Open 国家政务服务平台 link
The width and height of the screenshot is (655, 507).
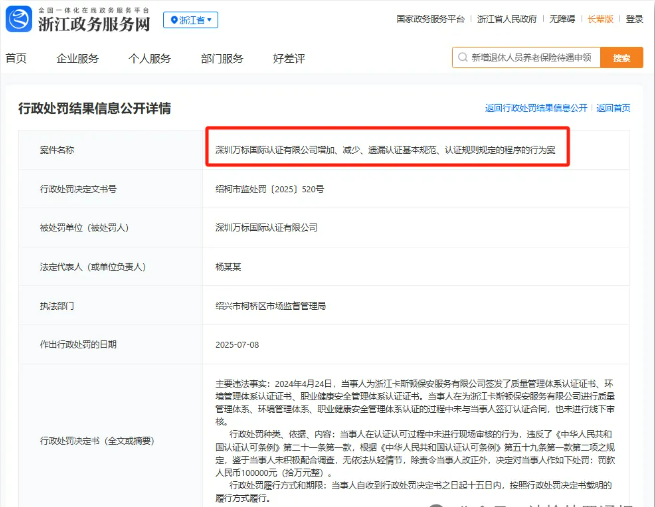(x=431, y=19)
